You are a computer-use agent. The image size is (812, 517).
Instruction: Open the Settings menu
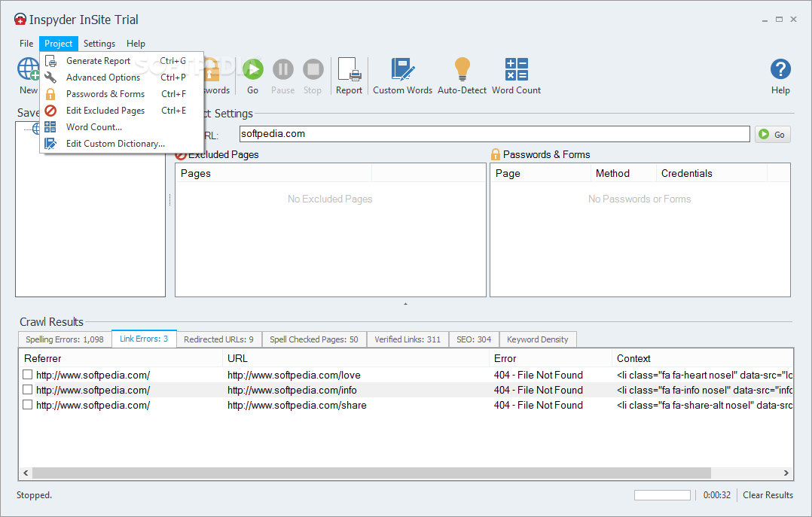tap(99, 44)
